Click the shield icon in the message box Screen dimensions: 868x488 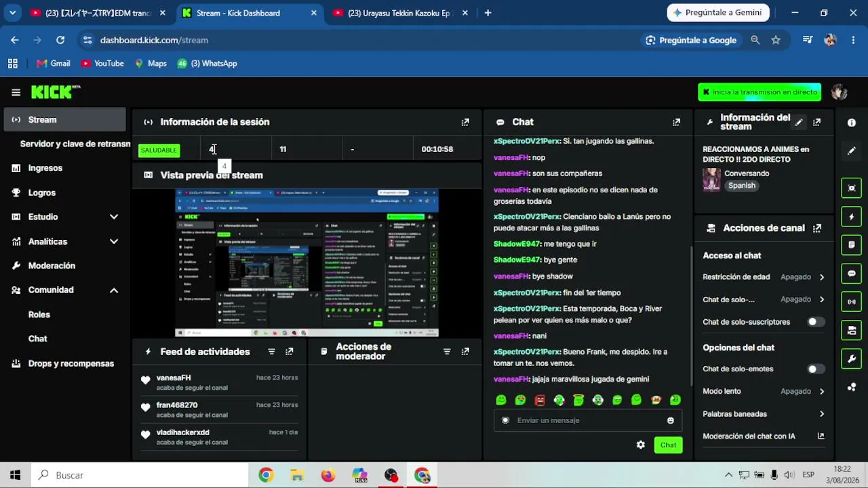tap(505, 420)
